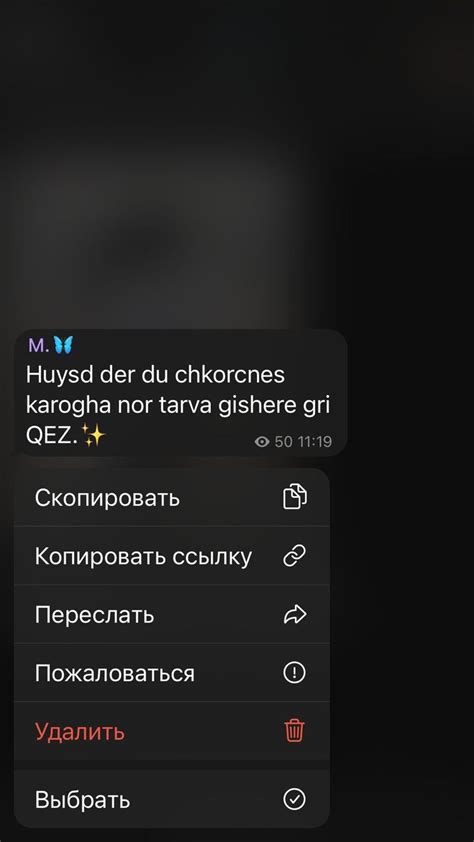Tap the 50 view count
Viewport: 474px width, 842px height.
click(283, 442)
